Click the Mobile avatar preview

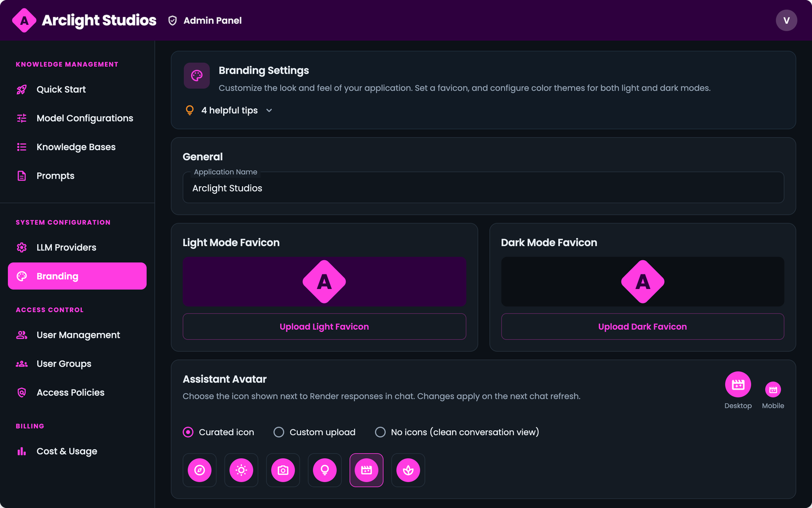[x=773, y=389]
